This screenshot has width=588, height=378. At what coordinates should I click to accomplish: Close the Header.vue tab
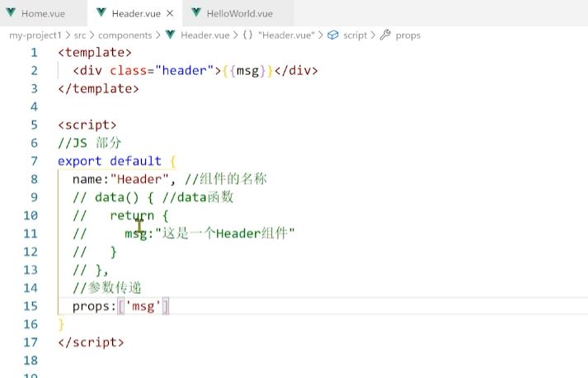[x=170, y=13]
